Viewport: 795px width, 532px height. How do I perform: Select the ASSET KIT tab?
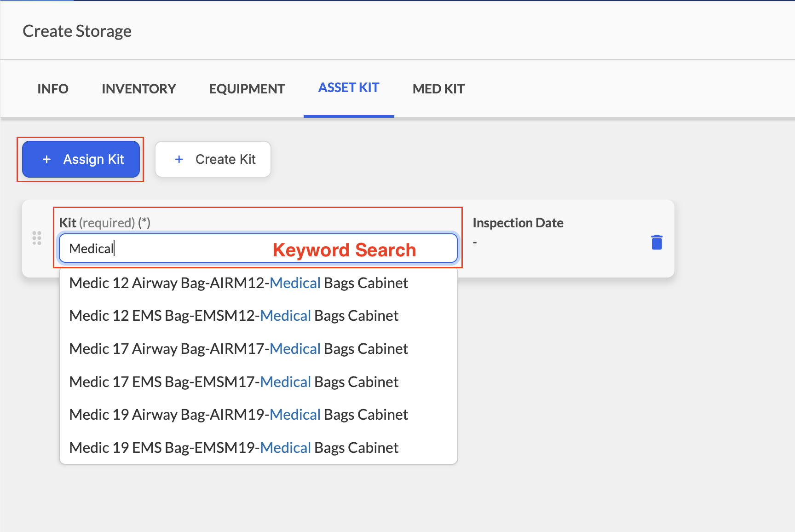point(349,88)
